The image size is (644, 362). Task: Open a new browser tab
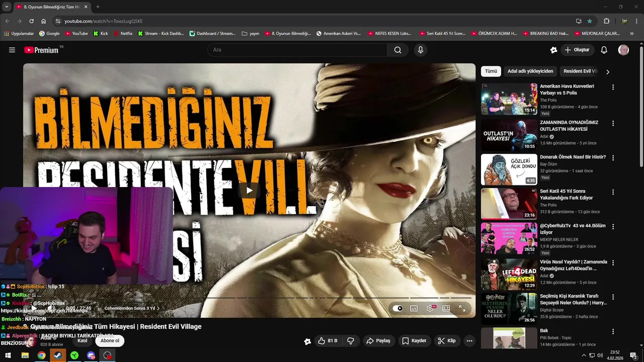coord(98,7)
